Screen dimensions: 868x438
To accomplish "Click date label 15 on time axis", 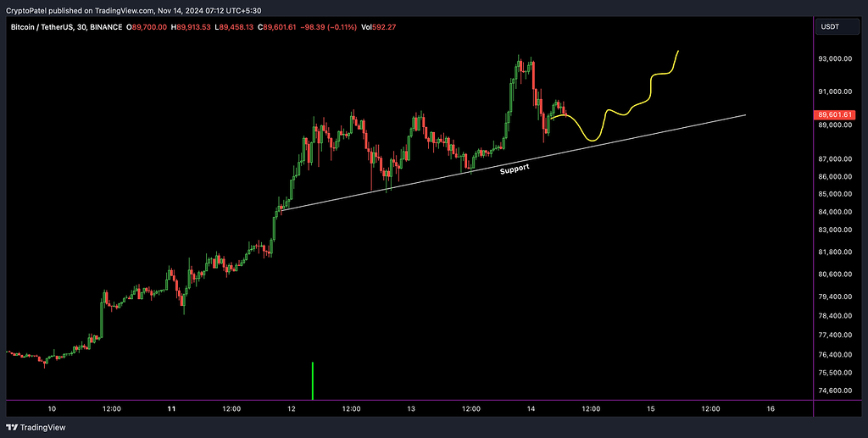I will (650, 409).
